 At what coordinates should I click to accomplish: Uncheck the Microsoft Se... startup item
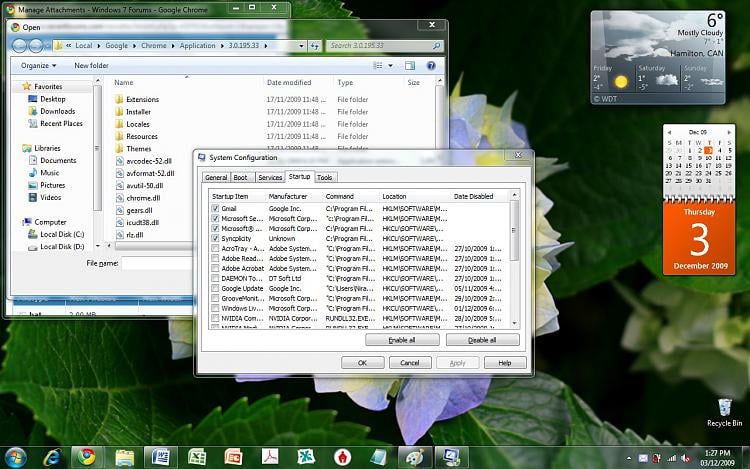(215, 218)
